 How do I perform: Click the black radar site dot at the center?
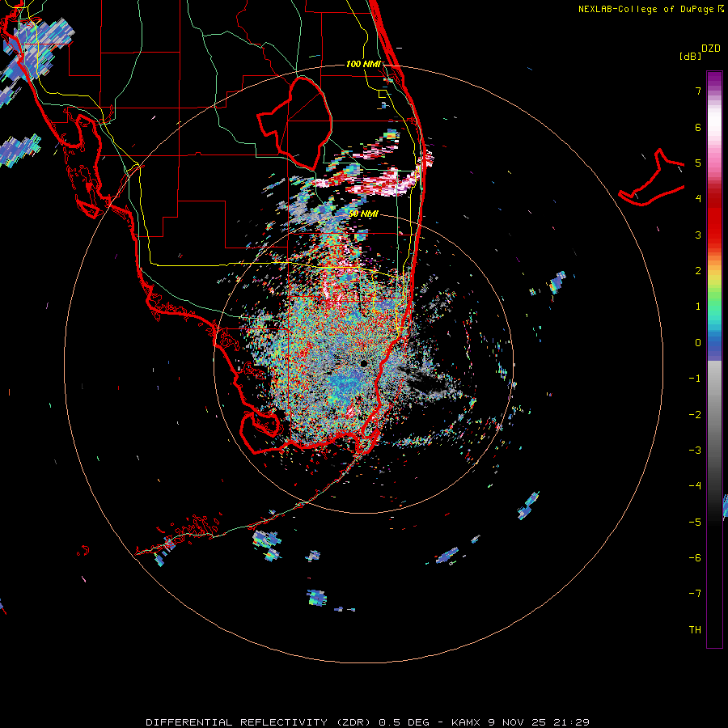(x=363, y=363)
